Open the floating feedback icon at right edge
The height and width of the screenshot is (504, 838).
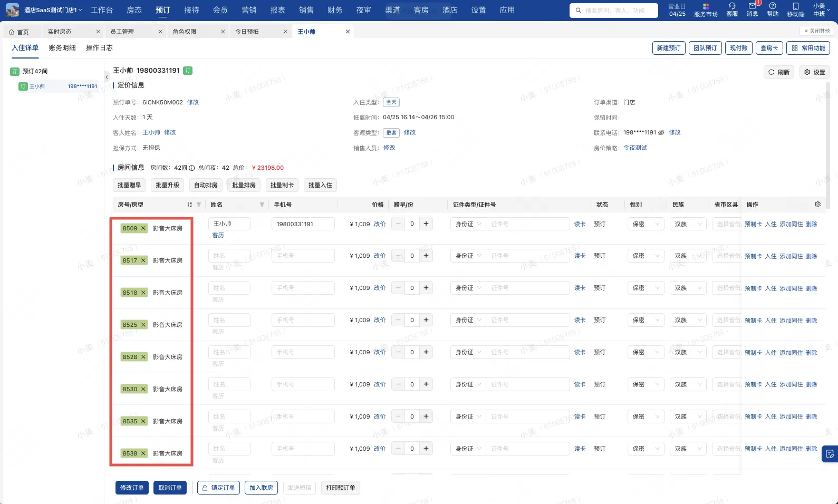point(830,454)
